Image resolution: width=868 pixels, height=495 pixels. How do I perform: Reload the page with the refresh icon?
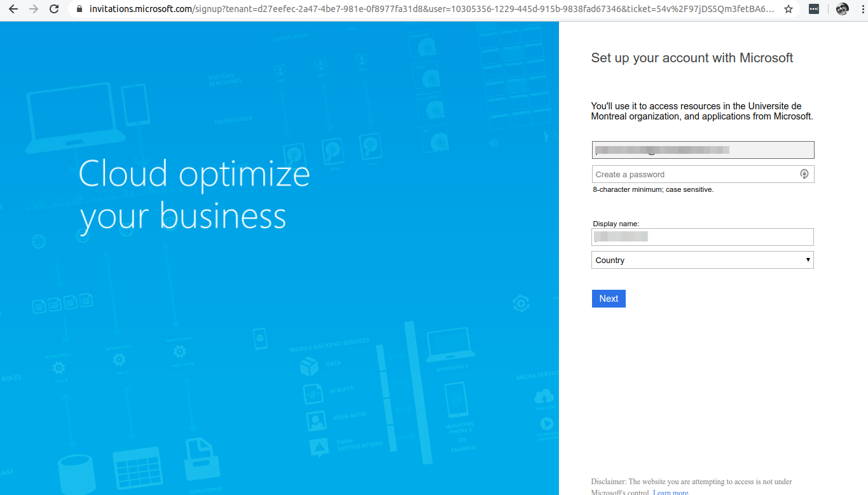[x=55, y=10]
